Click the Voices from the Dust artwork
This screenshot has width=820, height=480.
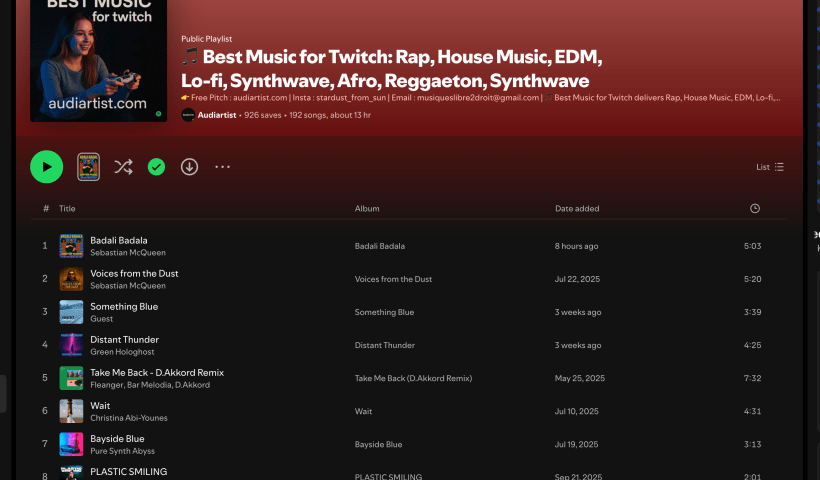click(x=71, y=279)
